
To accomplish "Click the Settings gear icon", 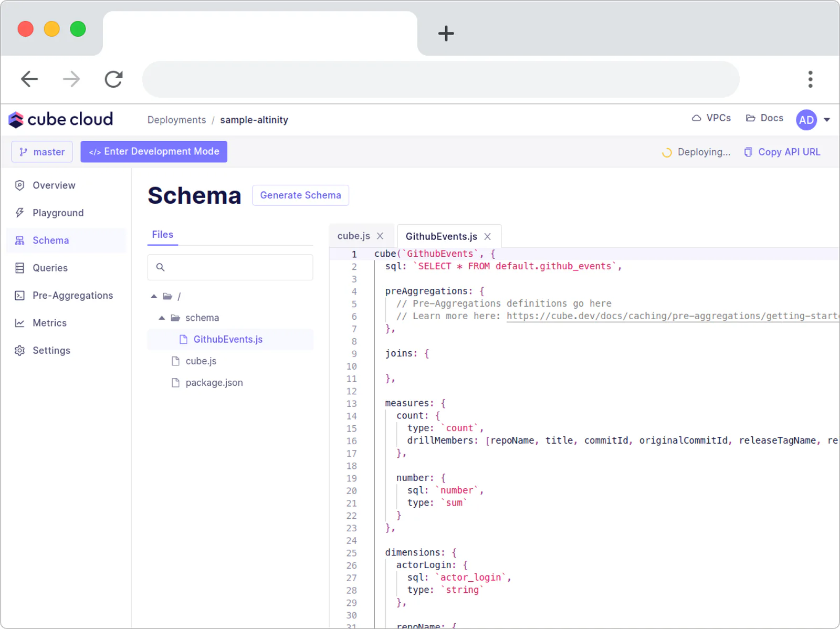I will pyautogui.click(x=19, y=350).
